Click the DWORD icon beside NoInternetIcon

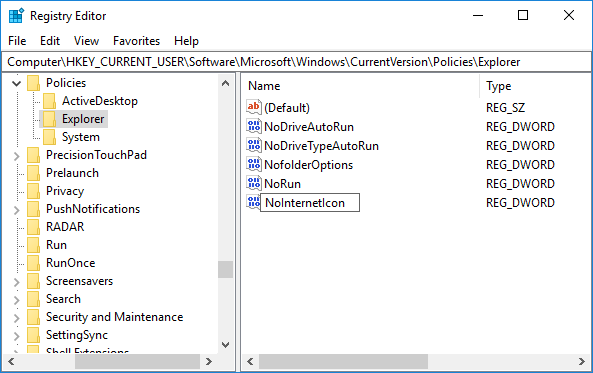[253, 202]
